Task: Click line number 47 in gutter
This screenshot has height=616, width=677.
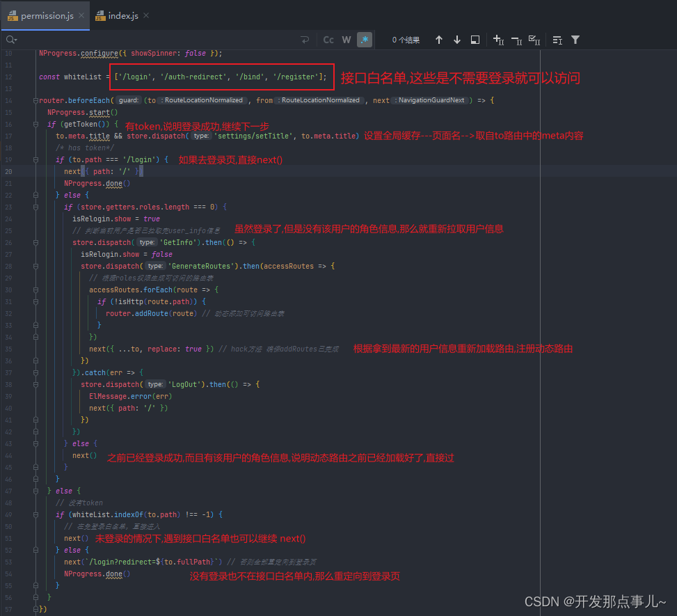Action: (x=8, y=491)
